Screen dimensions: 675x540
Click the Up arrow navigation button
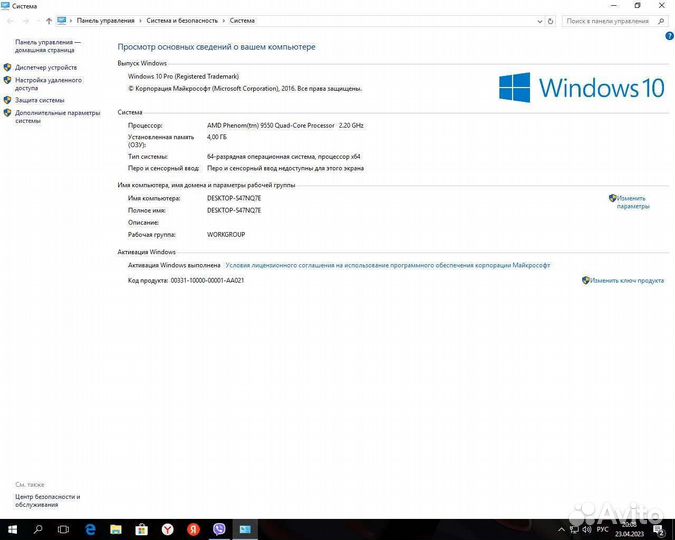49,20
